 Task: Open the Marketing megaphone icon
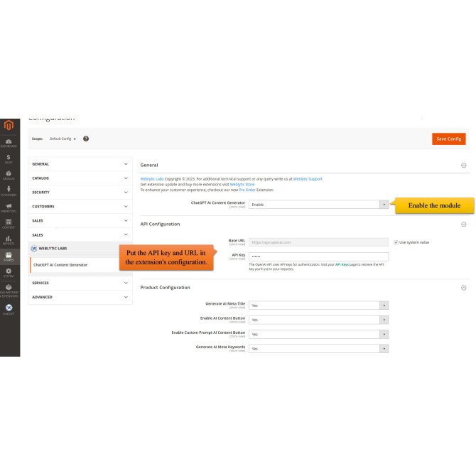click(9, 207)
